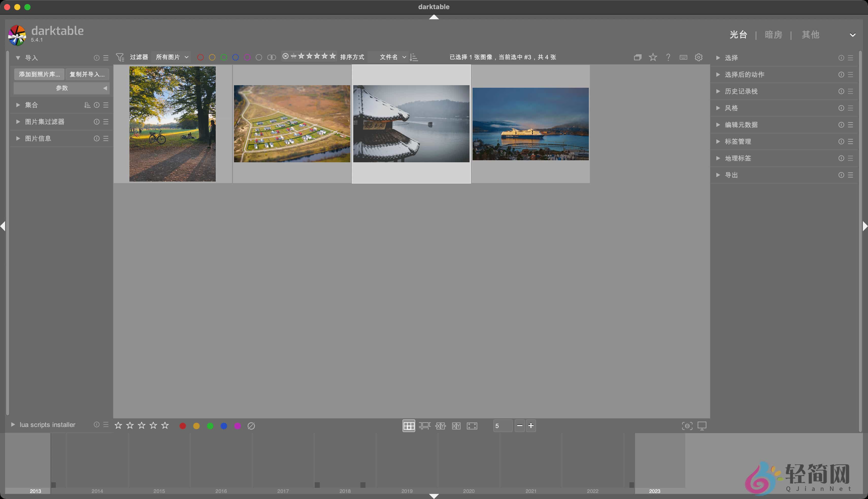
Task: Click the help question mark icon
Action: (668, 57)
